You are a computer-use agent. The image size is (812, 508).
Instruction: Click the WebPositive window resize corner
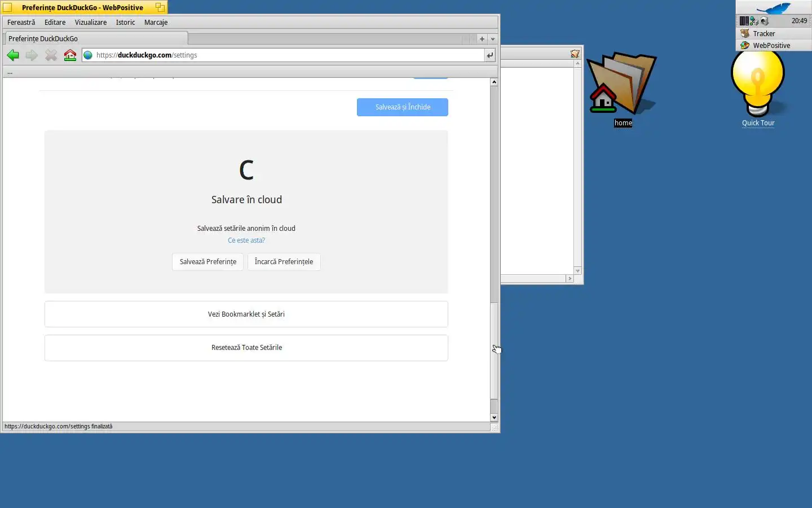(x=495, y=427)
